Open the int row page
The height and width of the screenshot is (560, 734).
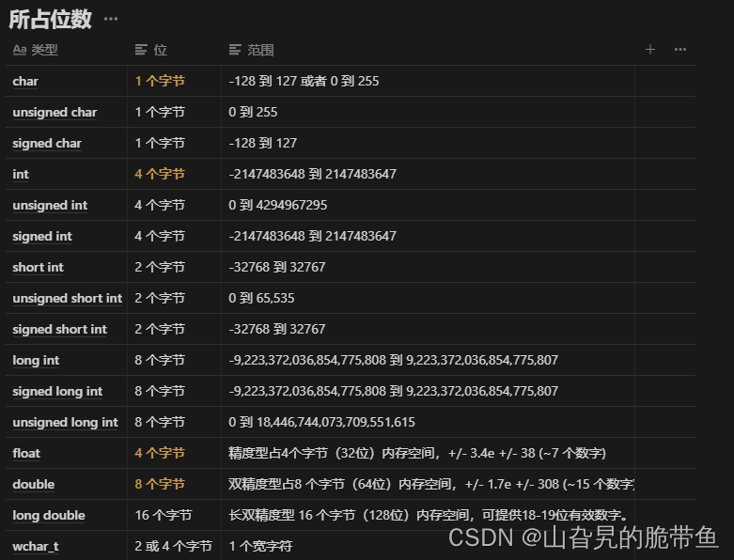coord(21,174)
